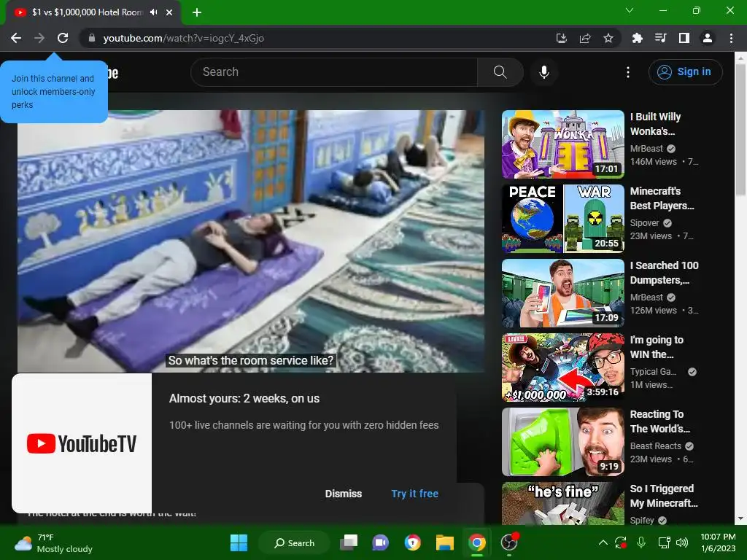Share this page icon in address bar
747x560 pixels.
pyautogui.click(x=585, y=38)
